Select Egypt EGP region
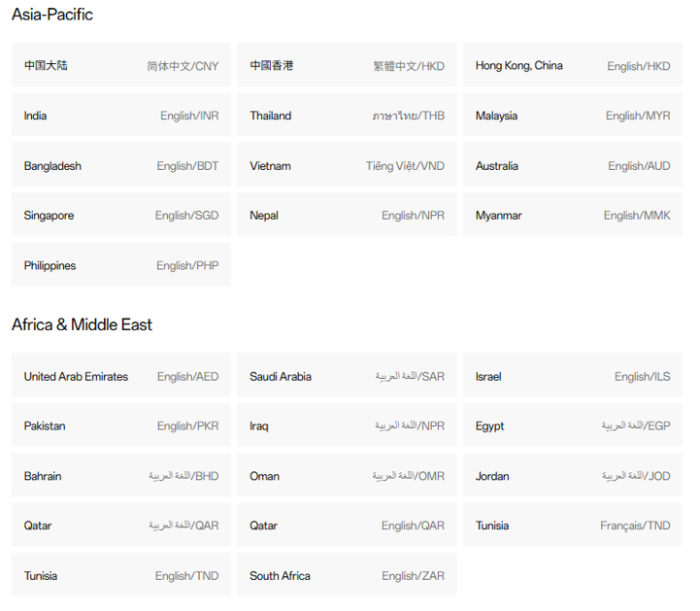Image resolution: width=700 pixels, height=611 pixels. coord(572,424)
